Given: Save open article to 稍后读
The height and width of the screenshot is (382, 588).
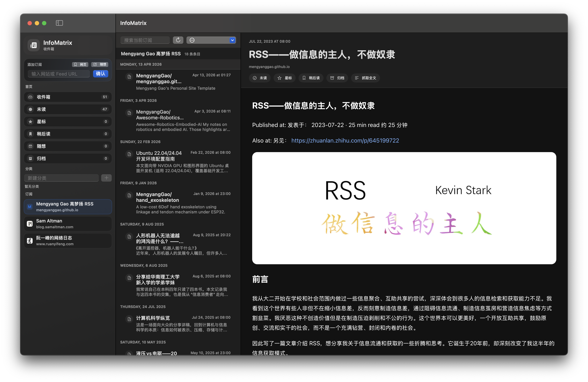Looking at the screenshot, I should click(311, 78).
